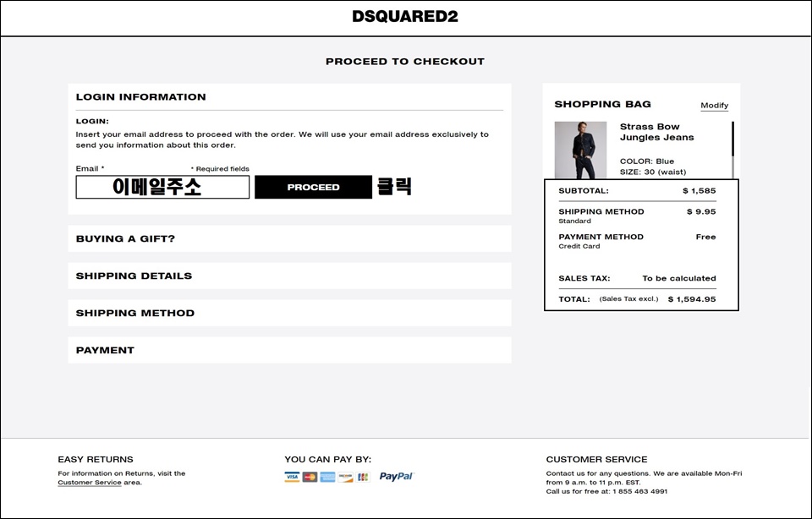
Task: Expand the Shipping Details section
Action: 289,276
